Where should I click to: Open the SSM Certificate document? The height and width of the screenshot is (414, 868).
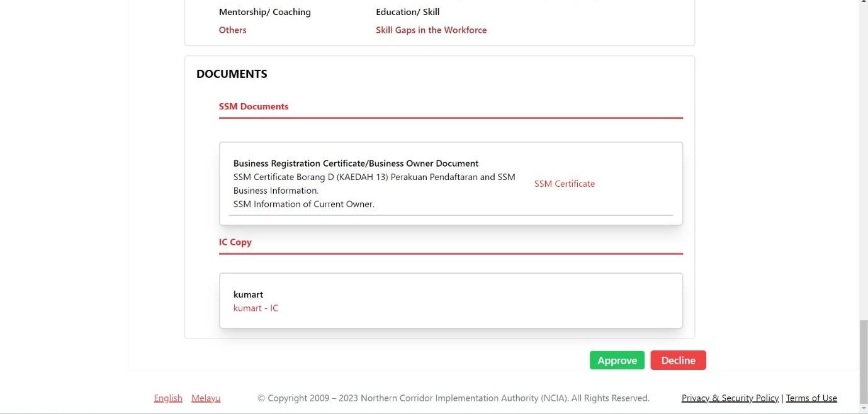[x=564, y=184]
